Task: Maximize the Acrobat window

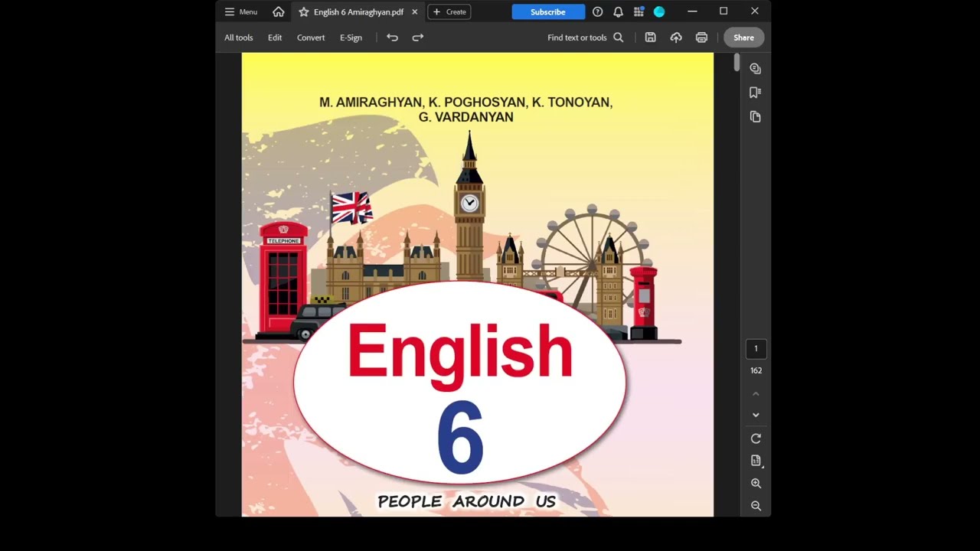Action: (724, 11)
